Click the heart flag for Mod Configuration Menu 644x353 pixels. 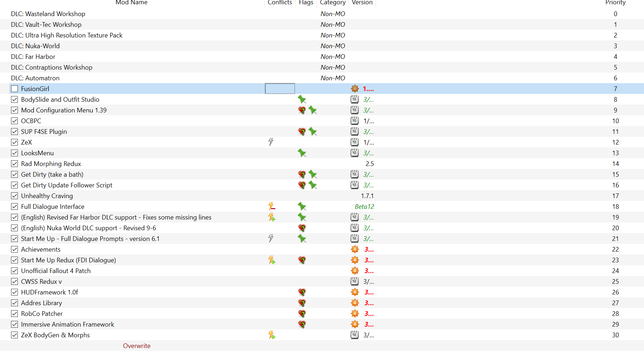(x=302, y=110)
